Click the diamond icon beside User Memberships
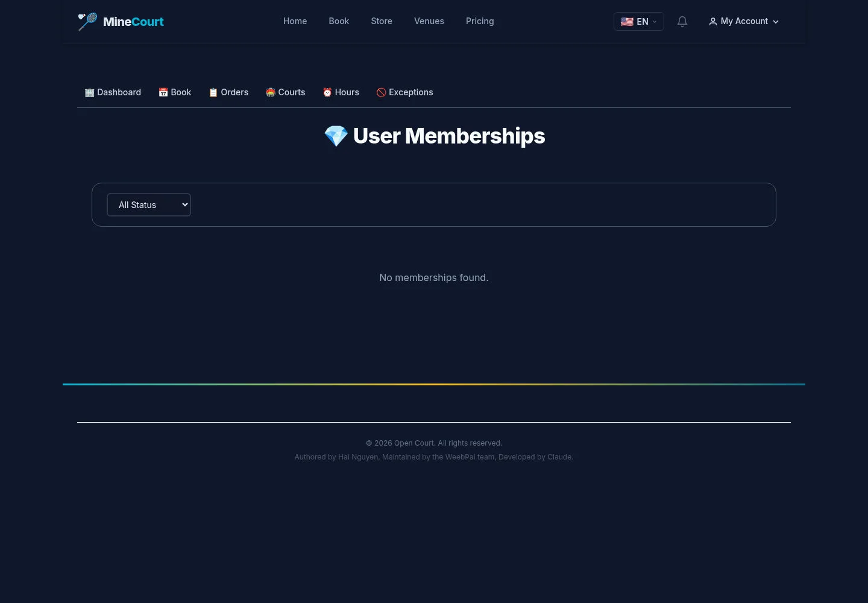 (336, 136)
